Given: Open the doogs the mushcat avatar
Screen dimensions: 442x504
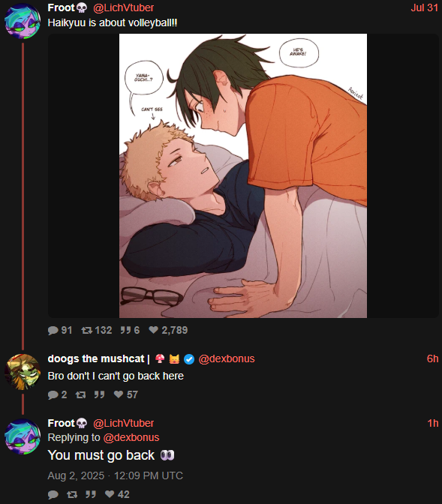Looking at the screenshot, I should point(23,372).
